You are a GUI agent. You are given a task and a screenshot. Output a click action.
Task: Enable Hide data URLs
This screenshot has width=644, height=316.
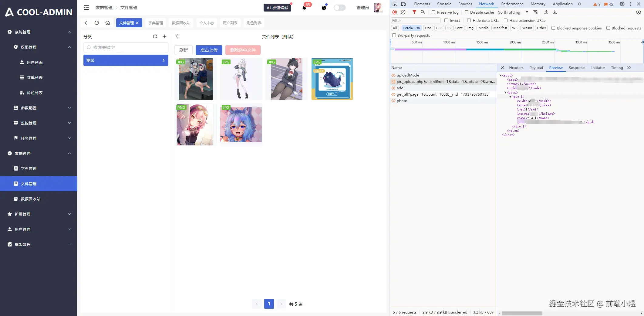tap(469, 20)
